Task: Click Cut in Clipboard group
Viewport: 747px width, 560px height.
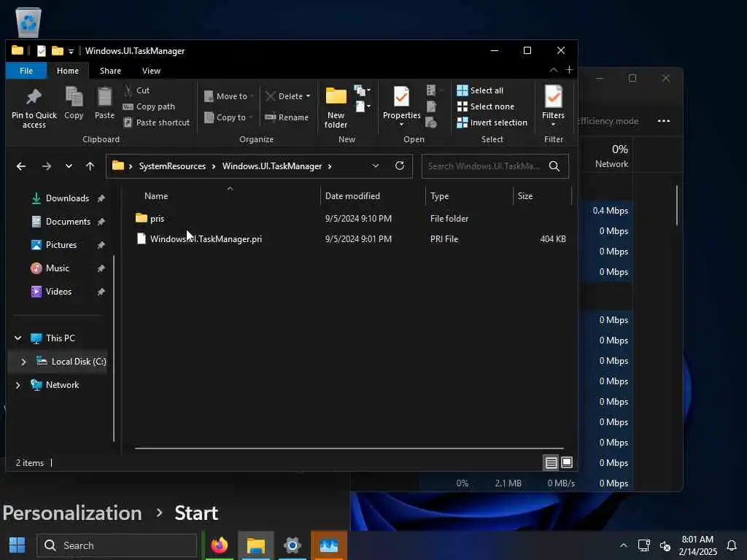Action: [x=136, y=90]
